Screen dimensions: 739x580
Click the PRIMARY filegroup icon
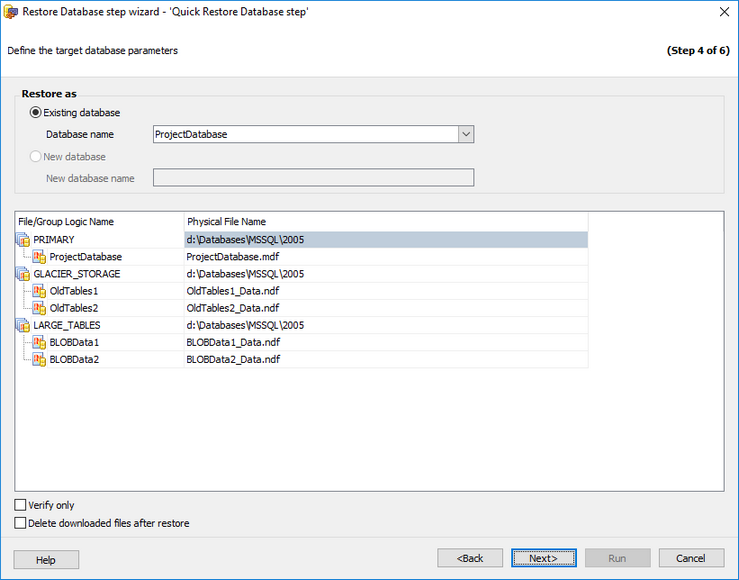click(x=23, y=240)
